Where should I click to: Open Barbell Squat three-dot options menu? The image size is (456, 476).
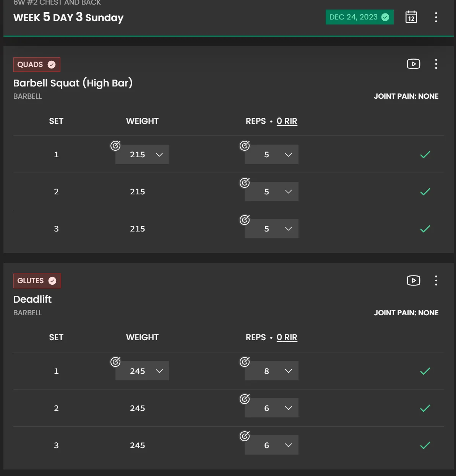(x=436, y=64)
